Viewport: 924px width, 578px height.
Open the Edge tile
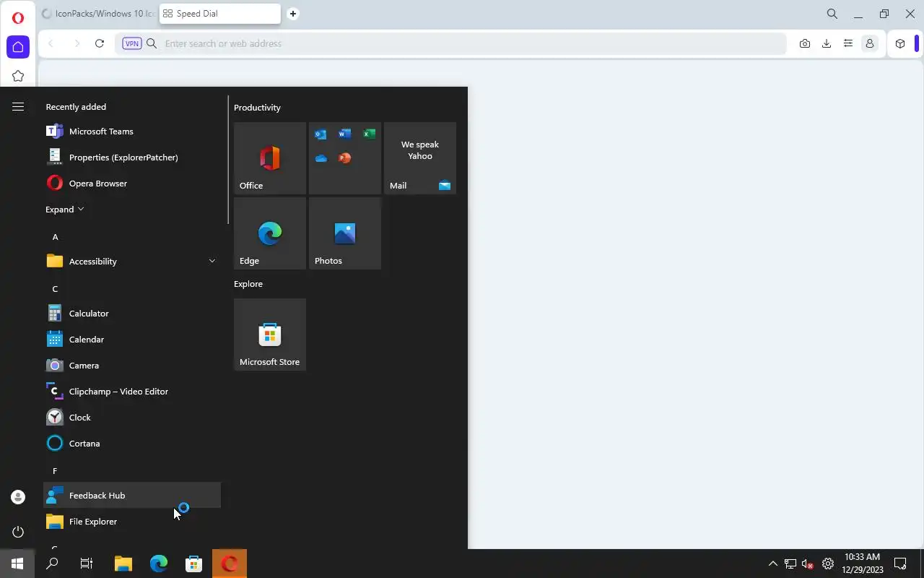[270, 233]
